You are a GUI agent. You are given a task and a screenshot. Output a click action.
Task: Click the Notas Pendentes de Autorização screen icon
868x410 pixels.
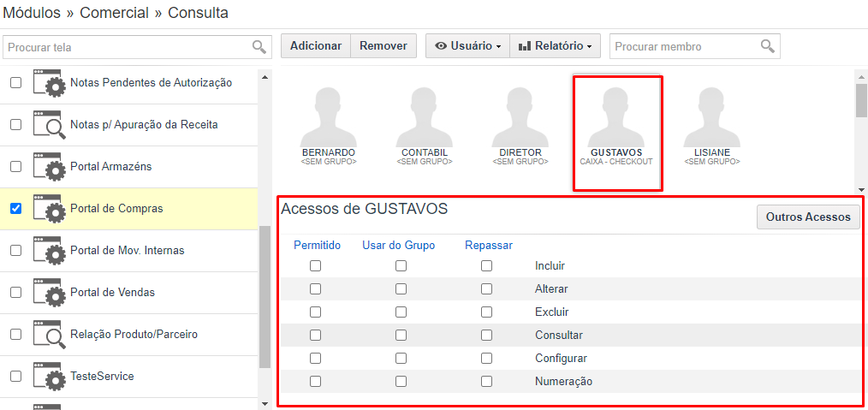(50, 83)
